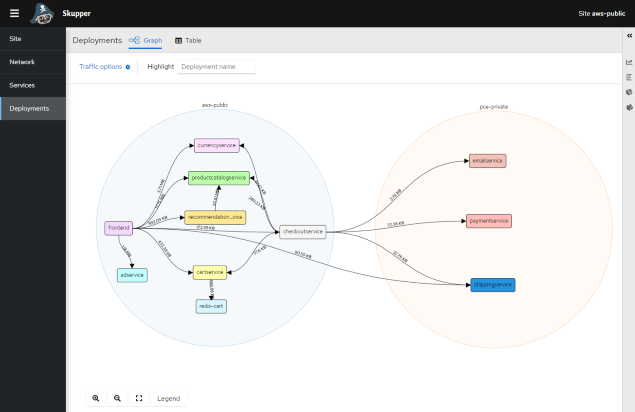
Task: Click the Skupper title text
Action: 77,13
